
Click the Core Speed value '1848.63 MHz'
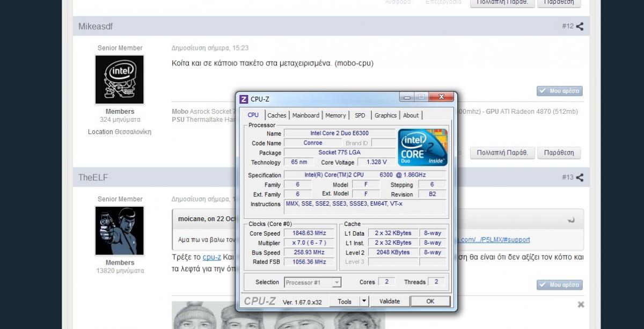pos(309,233)
